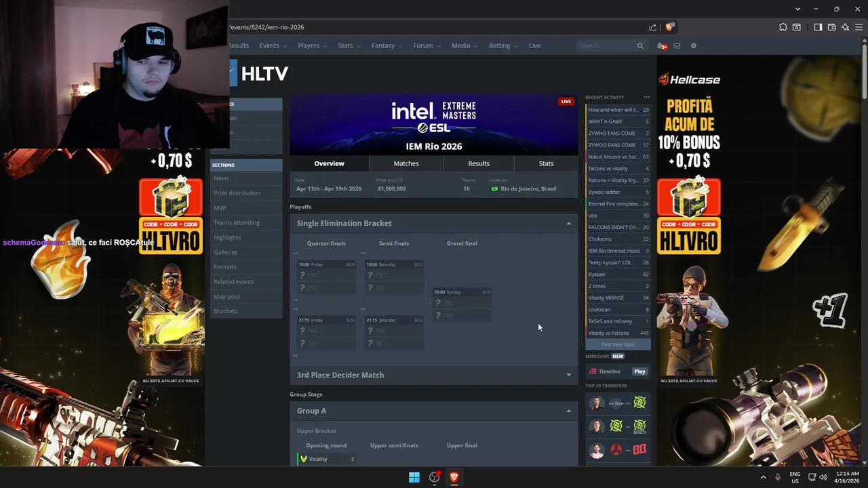Open the Grand final Sunday 20:00 match box
Viewport: 868px width, 488px height.
pyautogui.click(x=462, y=304)
